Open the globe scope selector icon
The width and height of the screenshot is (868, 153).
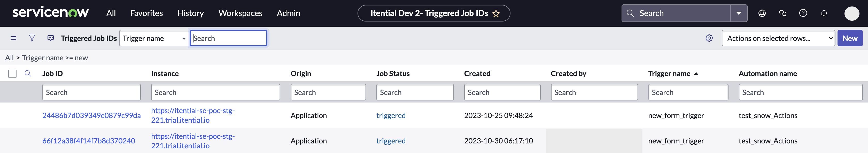762,13
